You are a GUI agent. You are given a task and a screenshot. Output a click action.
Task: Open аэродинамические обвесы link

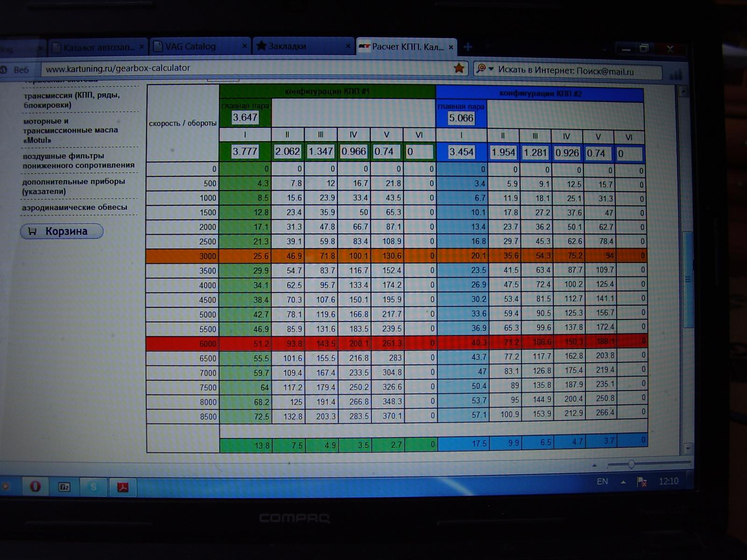point(74,207)
